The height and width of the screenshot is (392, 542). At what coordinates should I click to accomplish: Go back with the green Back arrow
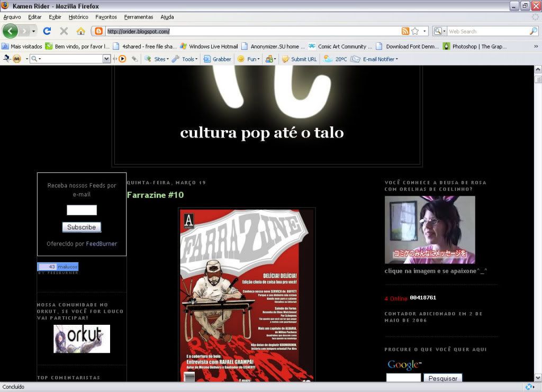point(10,31)
